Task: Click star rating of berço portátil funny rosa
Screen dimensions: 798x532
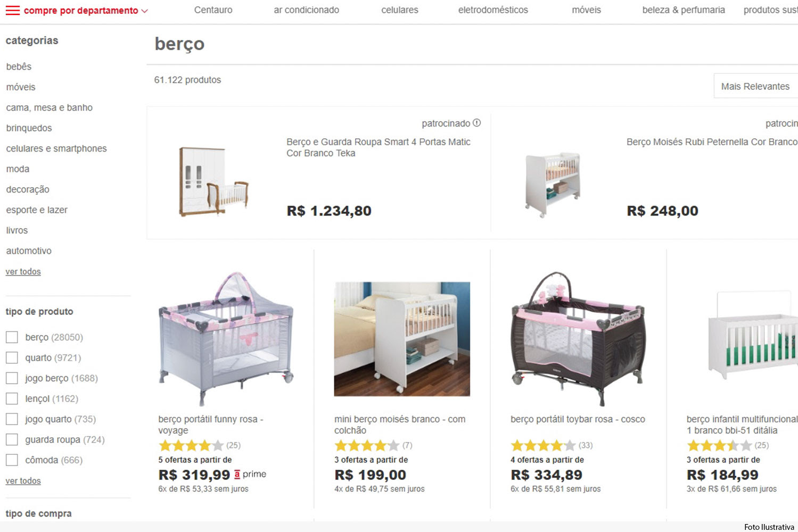Action: point(191,445)
